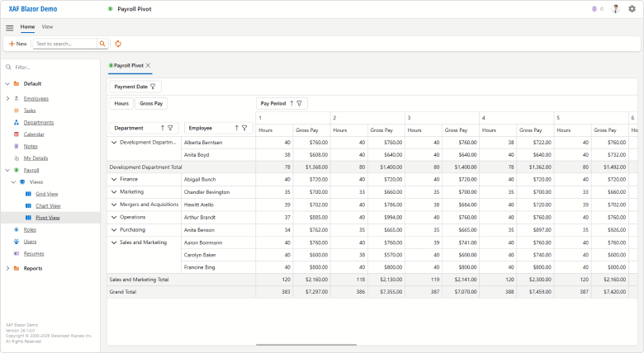The height and width of the screenshot is (353, 644).
Task: Click pay period 3 column header
Action: pos(442,118)
